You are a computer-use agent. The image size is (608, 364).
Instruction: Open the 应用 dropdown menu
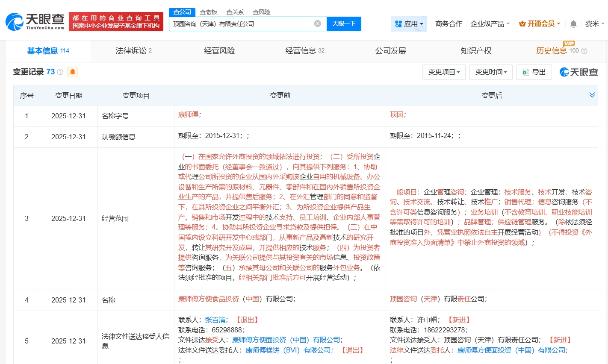click(409, 24)
